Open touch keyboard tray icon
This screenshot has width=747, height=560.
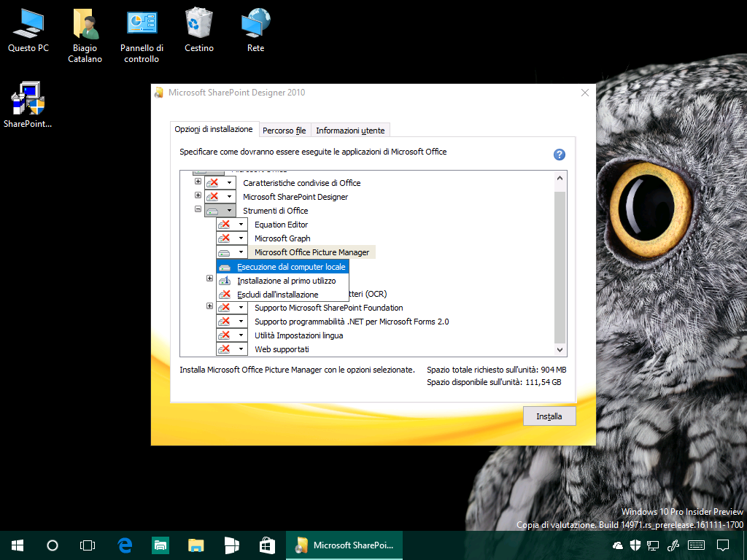(x=696, y=545)
